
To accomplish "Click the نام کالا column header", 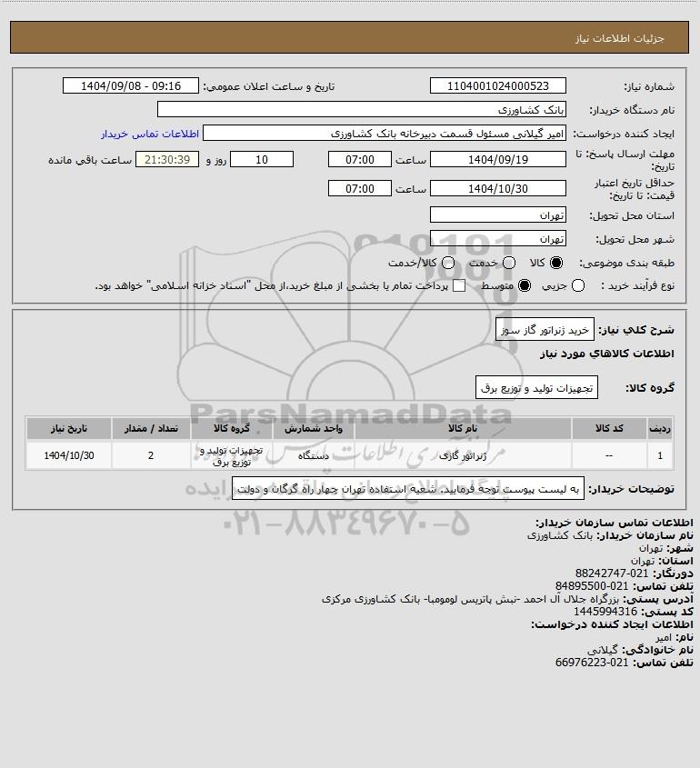I will click(x=463, y=429).
